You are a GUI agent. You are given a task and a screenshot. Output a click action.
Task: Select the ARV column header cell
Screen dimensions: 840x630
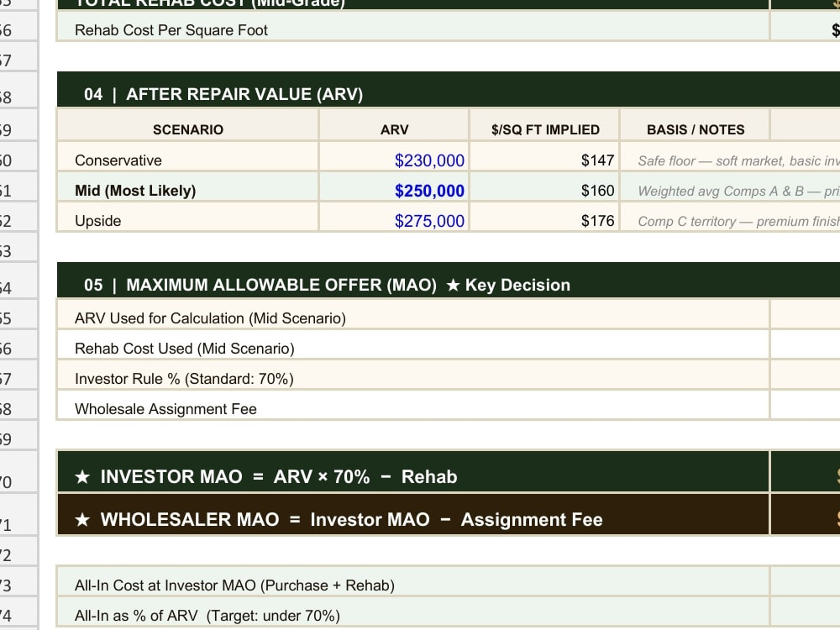(x=394, y=125)
